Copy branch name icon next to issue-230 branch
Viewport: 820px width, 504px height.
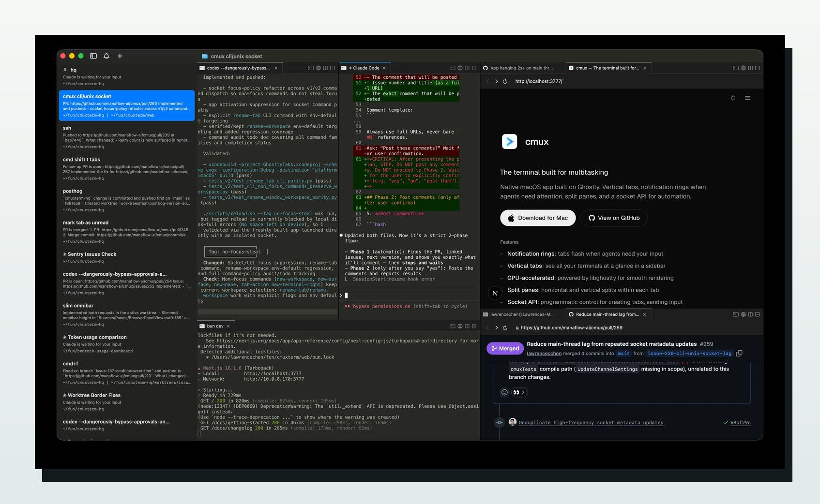tap(739, 354)
